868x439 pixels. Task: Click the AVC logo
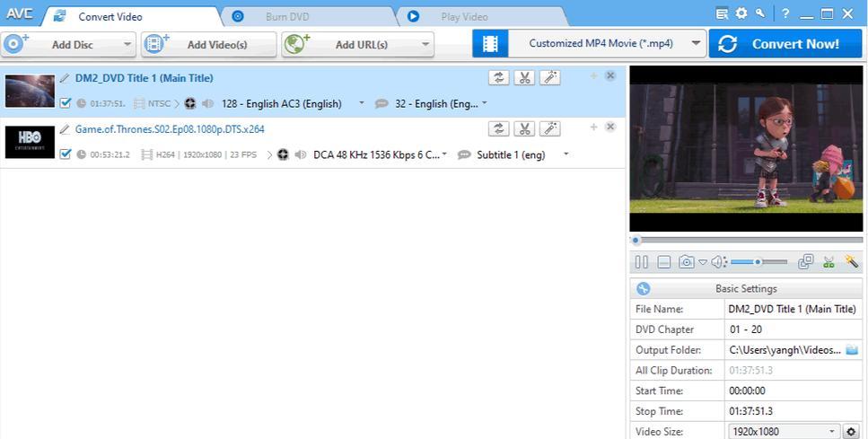(20, 13)
